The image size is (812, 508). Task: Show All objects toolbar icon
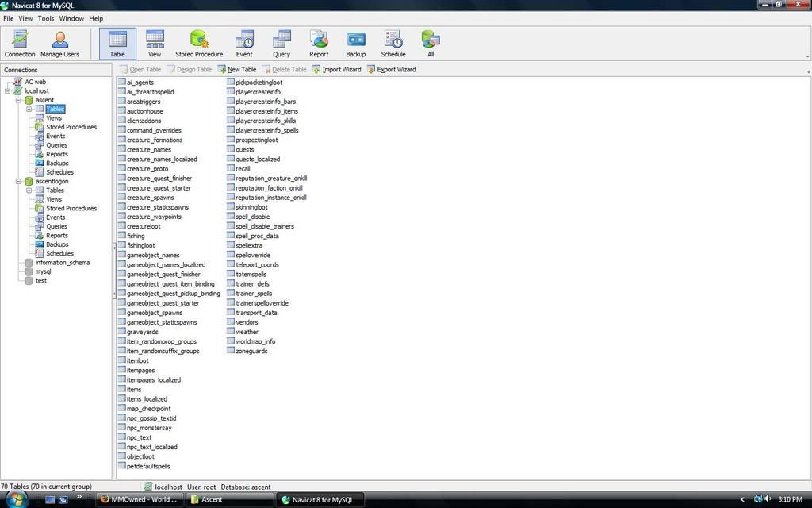coord(431,44)
